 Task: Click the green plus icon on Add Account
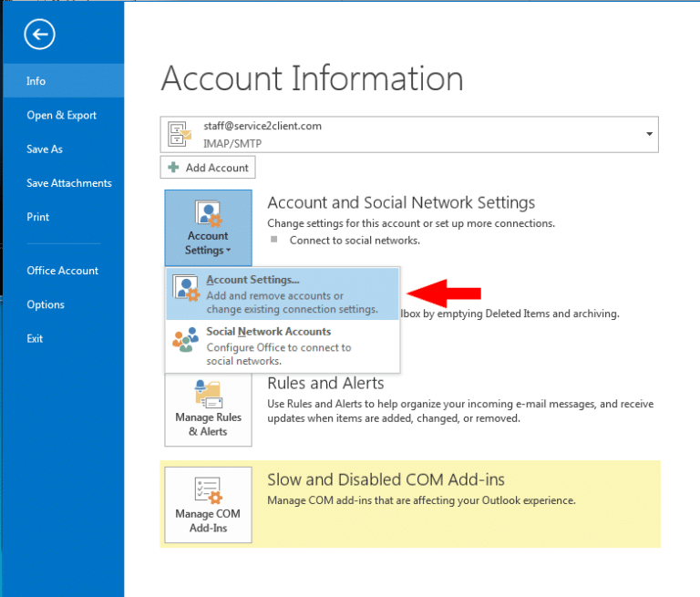(173, 168)
